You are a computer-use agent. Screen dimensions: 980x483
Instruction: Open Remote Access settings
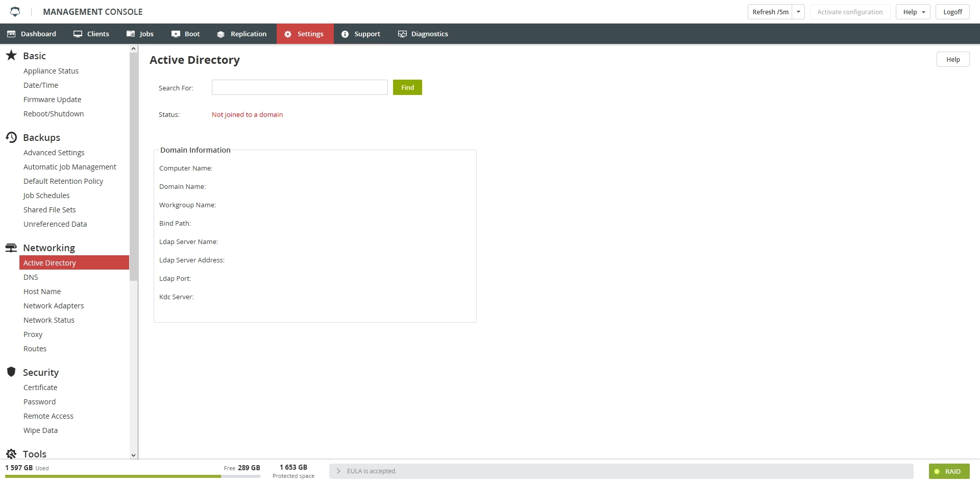[x=48, y=416]
